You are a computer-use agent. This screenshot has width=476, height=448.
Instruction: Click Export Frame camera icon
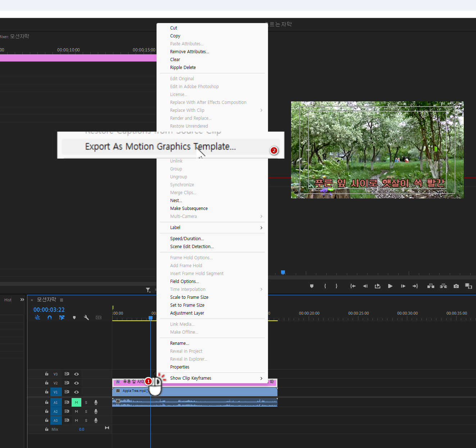[456, 286]
